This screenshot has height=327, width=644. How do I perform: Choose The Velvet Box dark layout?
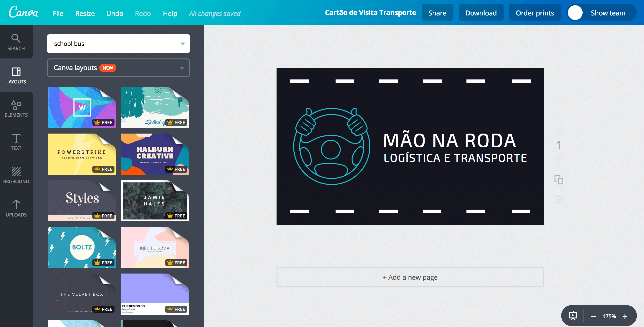coord(82,294)
